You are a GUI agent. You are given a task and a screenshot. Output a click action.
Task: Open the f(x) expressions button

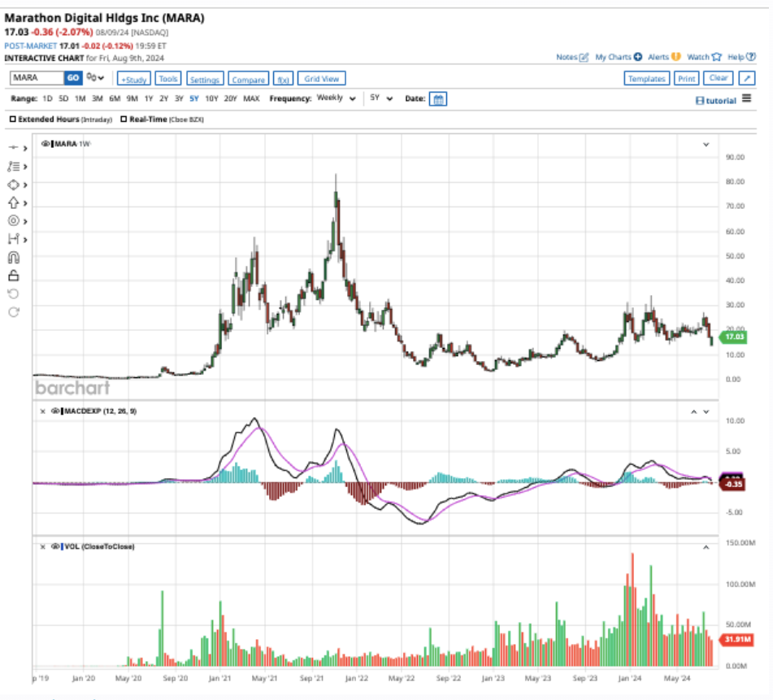click(283, 79)
